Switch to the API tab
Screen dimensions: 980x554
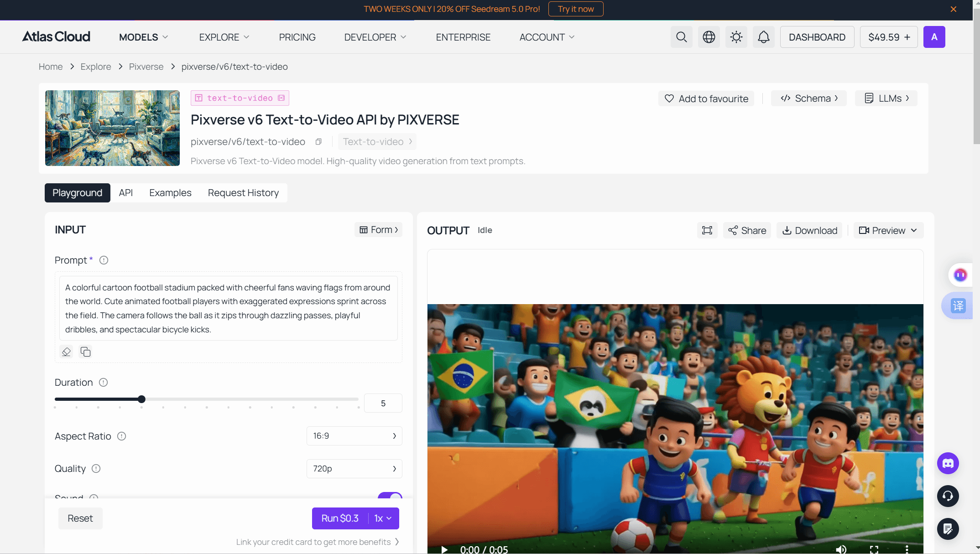(125, 193)
